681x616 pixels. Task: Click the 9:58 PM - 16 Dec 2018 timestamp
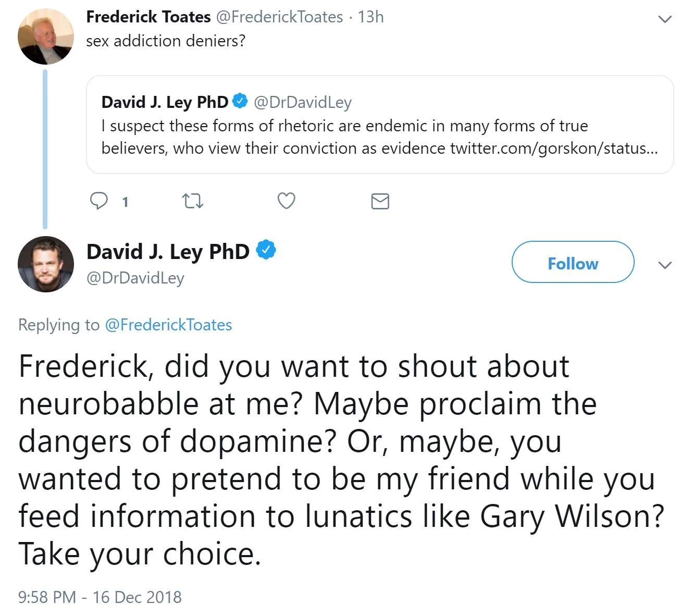coord(100,597)
